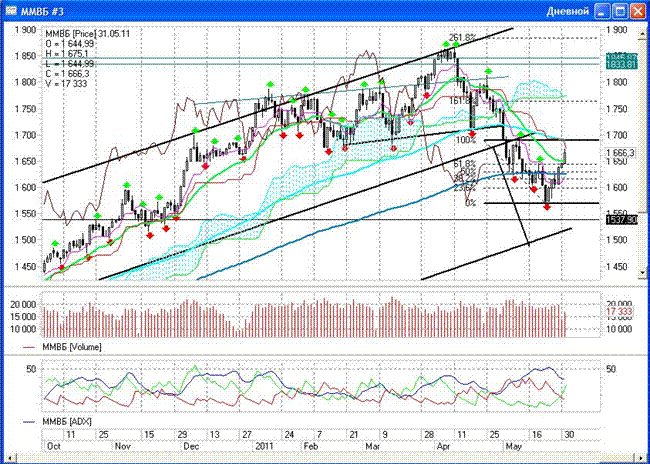
Task: Click the price scale scroll-down arrow
Action: tap(643, 272)
